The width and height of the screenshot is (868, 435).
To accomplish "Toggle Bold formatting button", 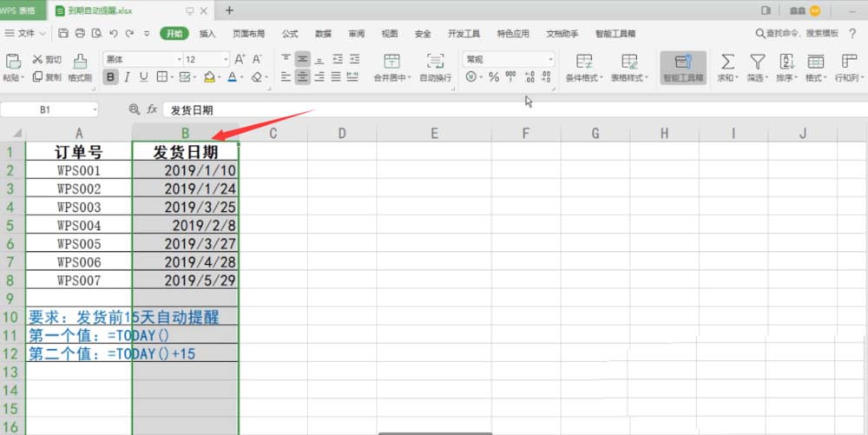I will tap(110, 77).
